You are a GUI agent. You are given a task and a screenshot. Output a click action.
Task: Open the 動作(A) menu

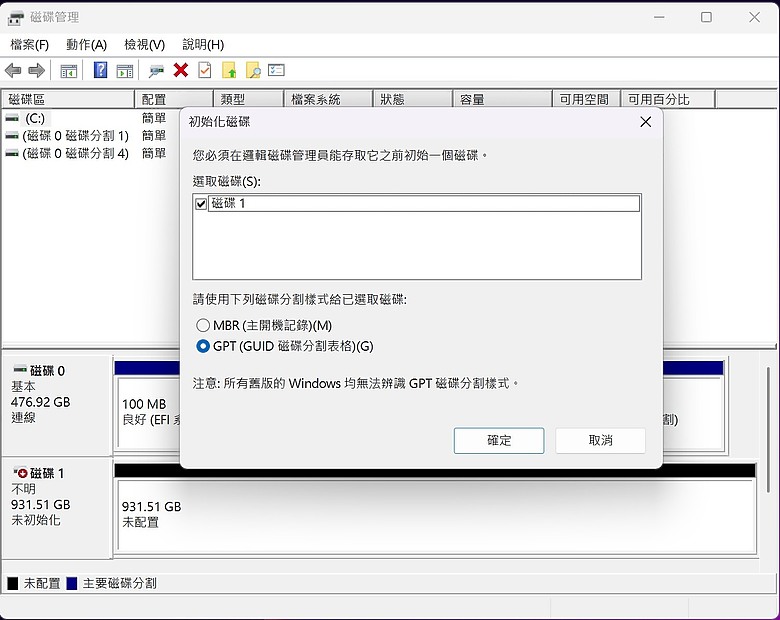coord(87,45)
